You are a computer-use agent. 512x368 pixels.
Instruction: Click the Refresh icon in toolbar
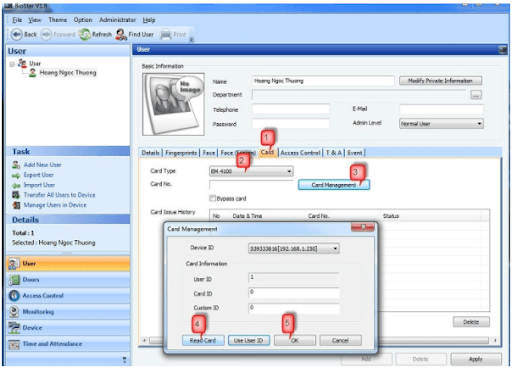[85, 34]
